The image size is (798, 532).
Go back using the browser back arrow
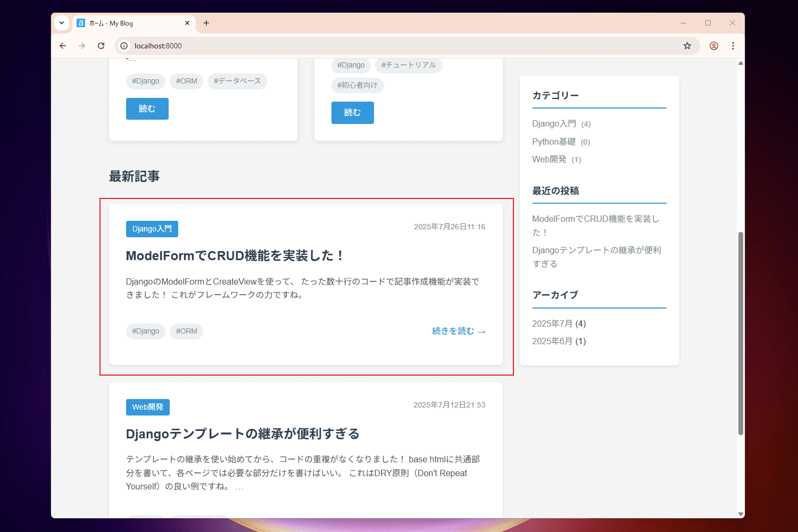click(63, 46)
